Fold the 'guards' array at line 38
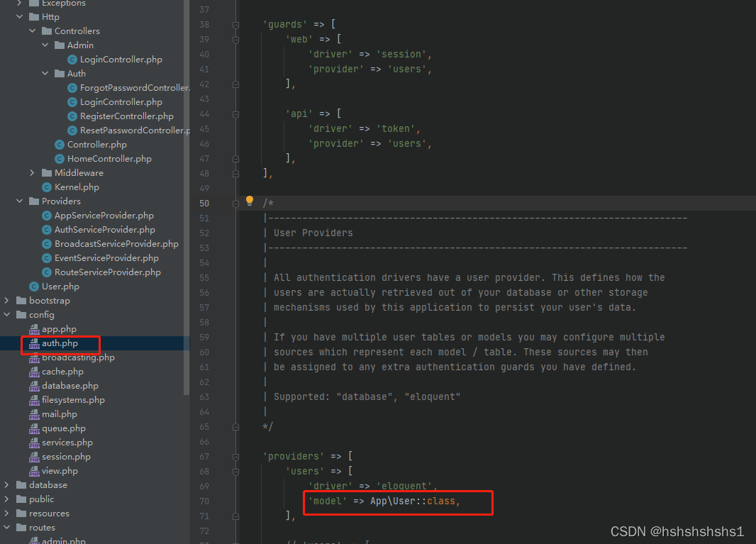Image resolution: width=756 pixels, height=544 pixels. coord(235,25)
